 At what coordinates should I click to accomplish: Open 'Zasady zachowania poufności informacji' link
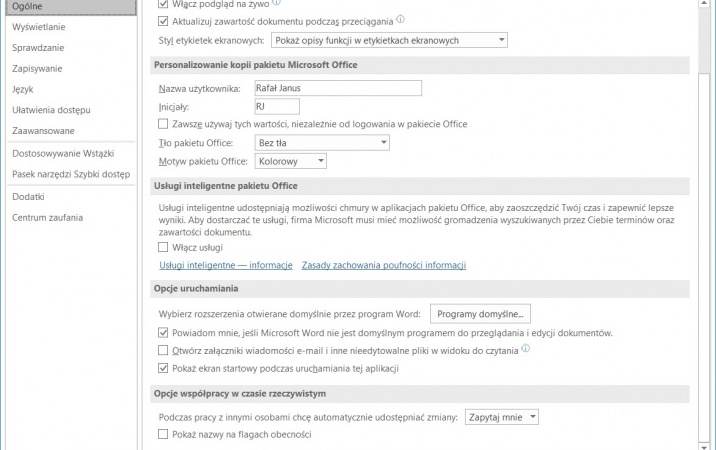[384, 265]
